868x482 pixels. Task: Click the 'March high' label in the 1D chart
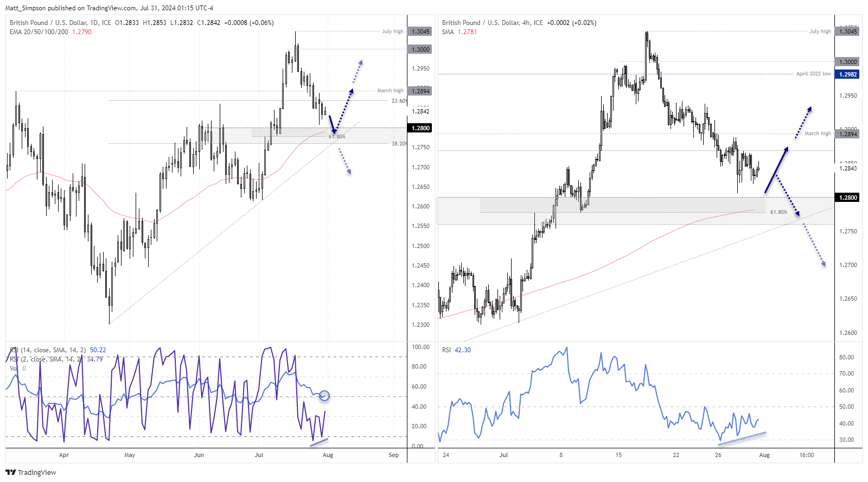390,91
